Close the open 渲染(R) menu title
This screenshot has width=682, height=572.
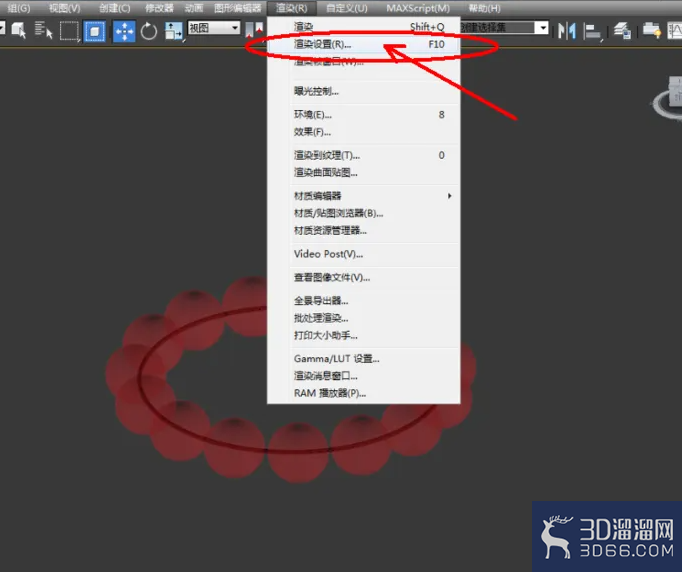(x=291, y=8)
